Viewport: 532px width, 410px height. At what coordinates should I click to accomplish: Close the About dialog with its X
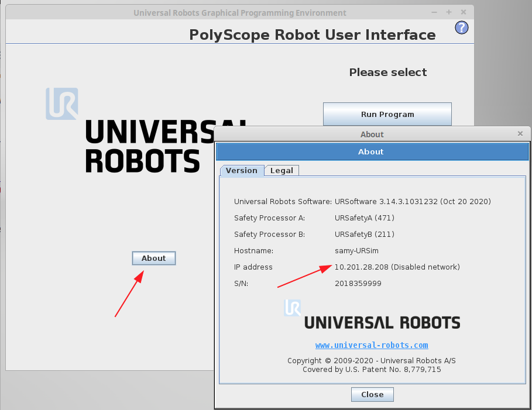click(x=520, y=133)
